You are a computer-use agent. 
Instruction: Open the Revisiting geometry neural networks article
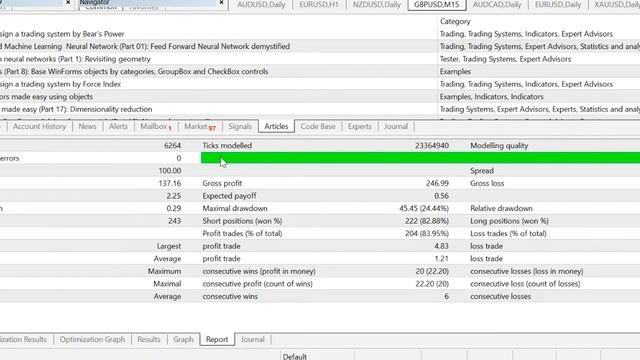click(76, 59)
